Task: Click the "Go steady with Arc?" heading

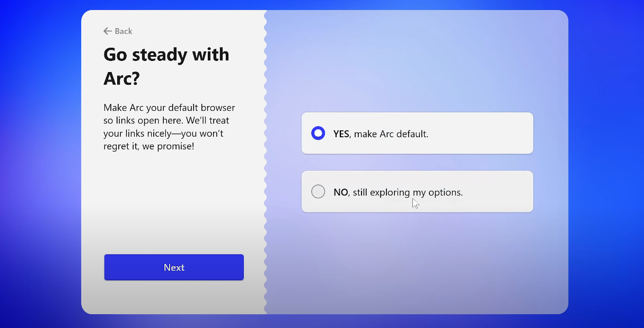Action: [166, 67]
